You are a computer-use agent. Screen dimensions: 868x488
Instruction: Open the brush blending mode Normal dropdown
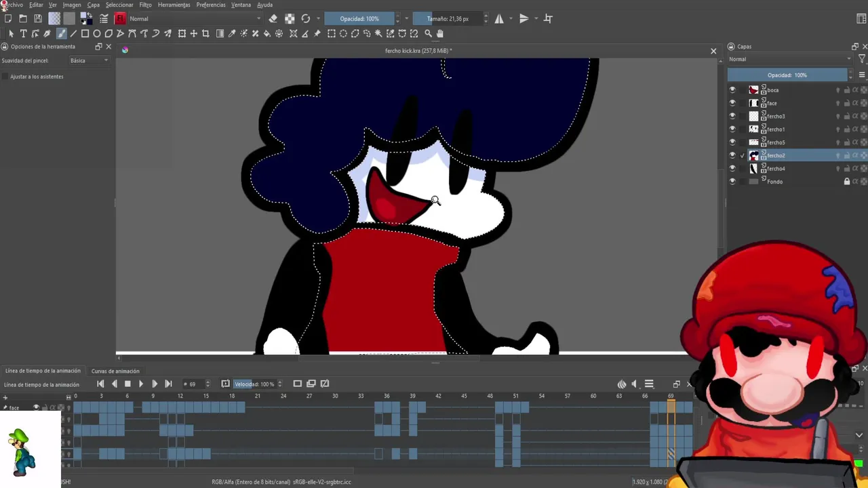(x=195, y=18)
